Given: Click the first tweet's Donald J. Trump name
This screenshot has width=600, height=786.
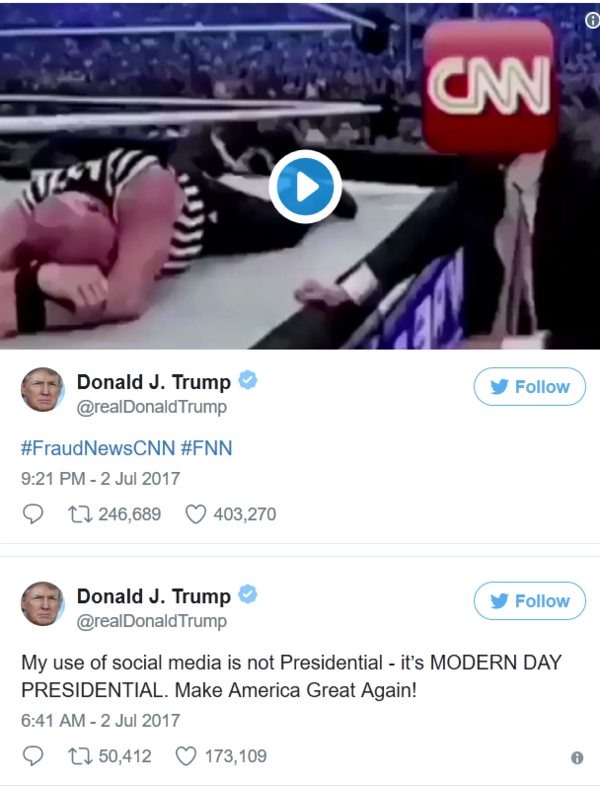Looking at the screenshot, I should click(153, 382).
